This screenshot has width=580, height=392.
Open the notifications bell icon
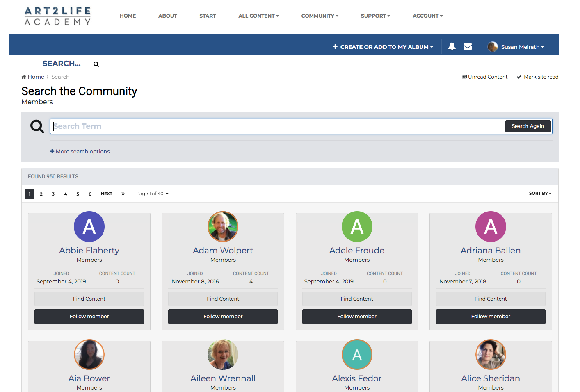452,47
